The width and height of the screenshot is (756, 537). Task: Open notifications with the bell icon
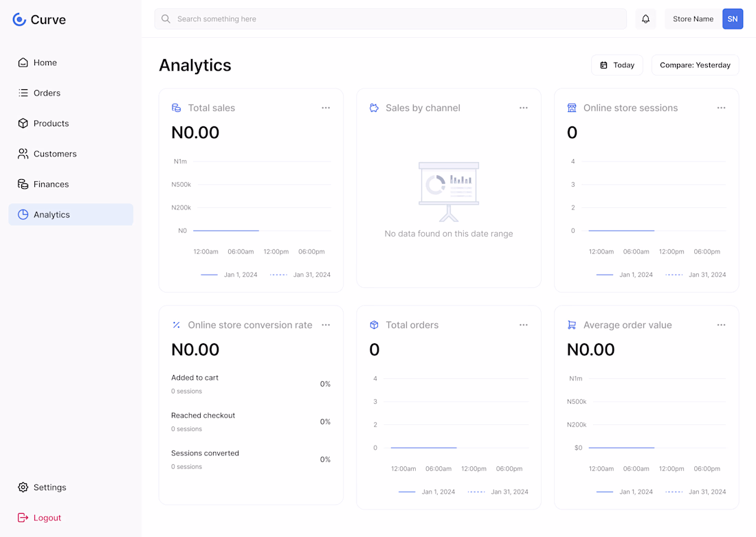click(x=645, y=19)
